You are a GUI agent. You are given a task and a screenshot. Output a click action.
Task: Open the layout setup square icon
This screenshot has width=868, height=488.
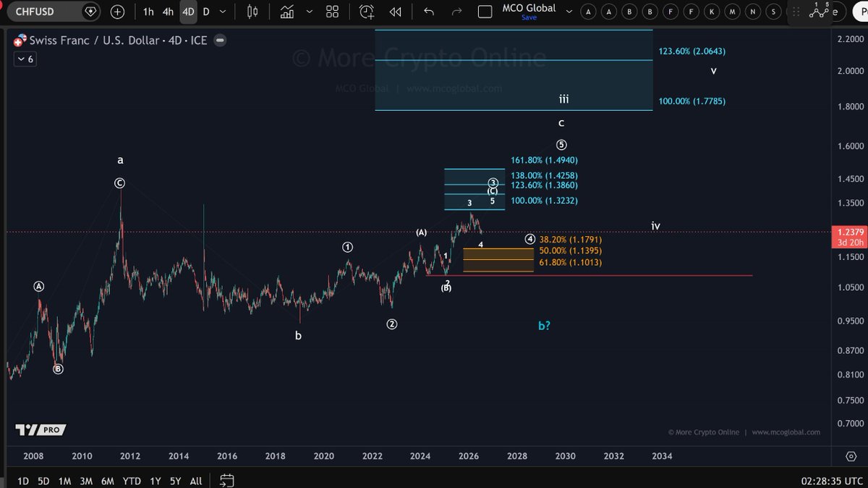pos(486,12)
